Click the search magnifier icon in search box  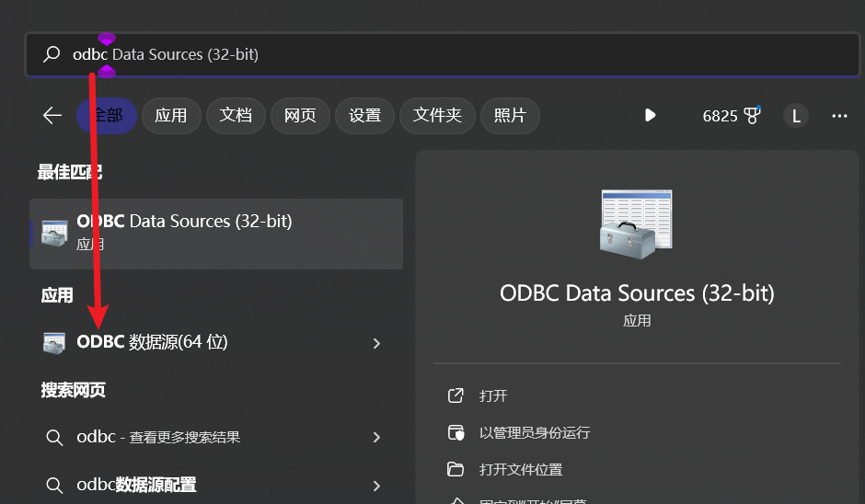(x=52, y=54)
